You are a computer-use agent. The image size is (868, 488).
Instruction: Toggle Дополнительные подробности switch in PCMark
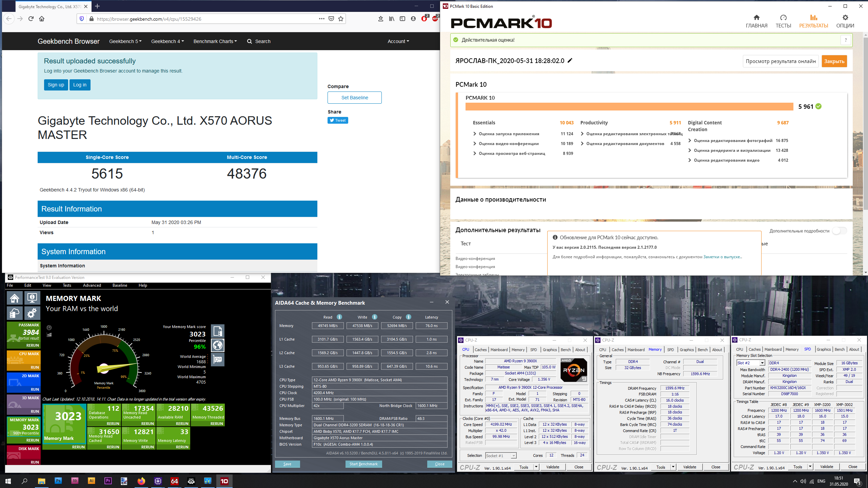840,231
